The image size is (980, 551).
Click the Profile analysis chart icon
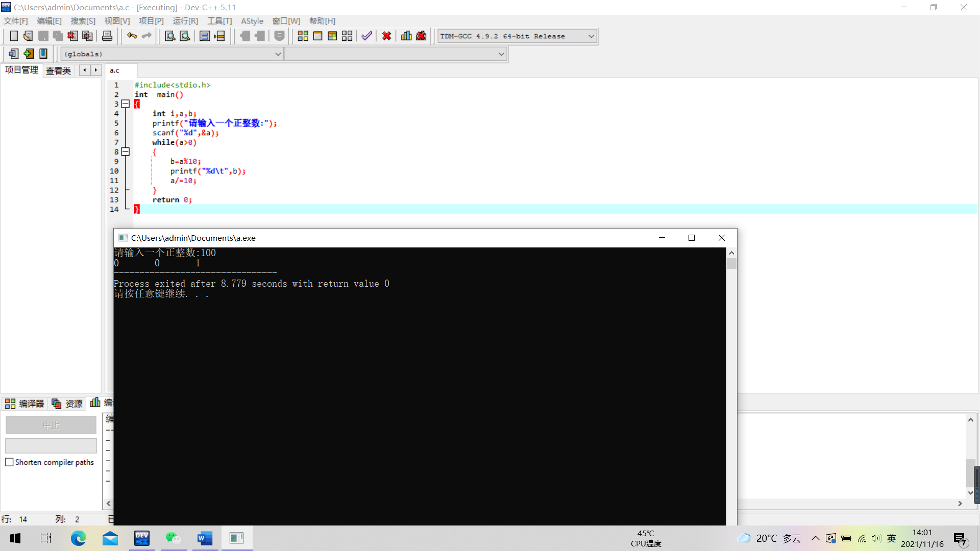pyautogui.click(x=406, y=36)
